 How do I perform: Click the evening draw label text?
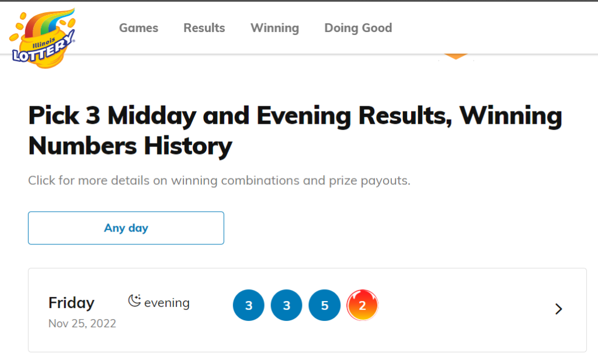(166, 303)
